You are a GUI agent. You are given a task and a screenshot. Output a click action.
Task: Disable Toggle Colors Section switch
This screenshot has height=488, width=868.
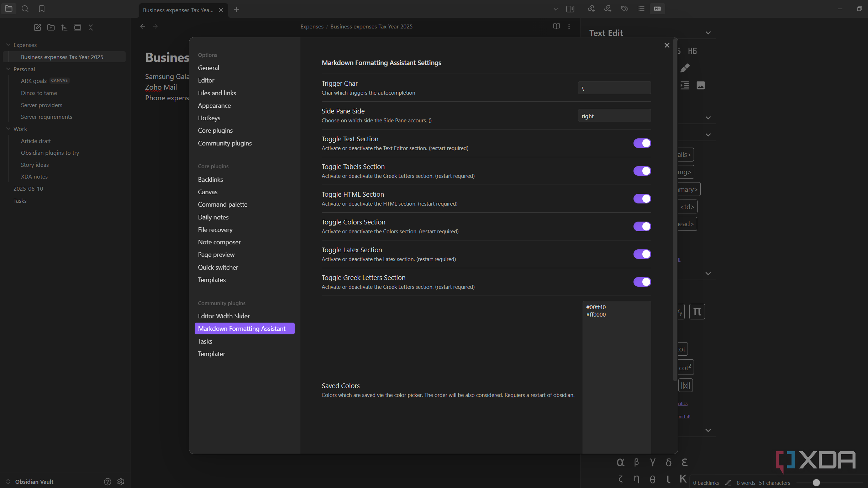[642, 226]
